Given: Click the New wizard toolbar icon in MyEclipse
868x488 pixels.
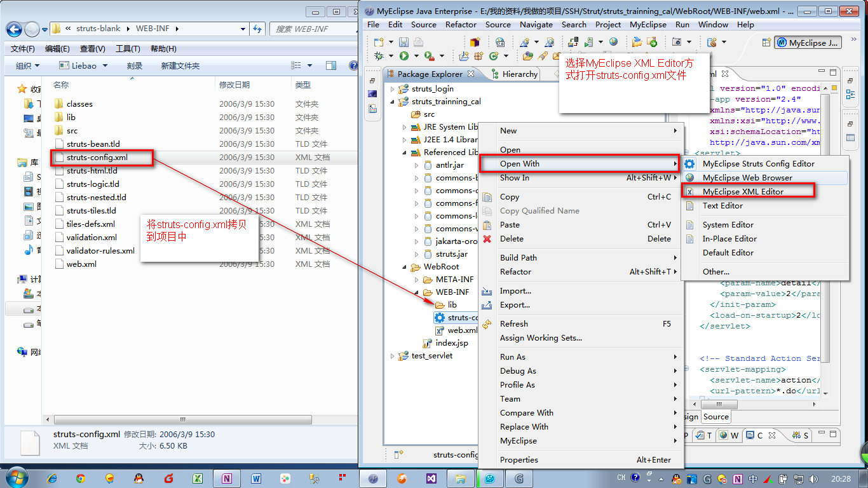Looking at the screenshot, I should pos(379,42).
